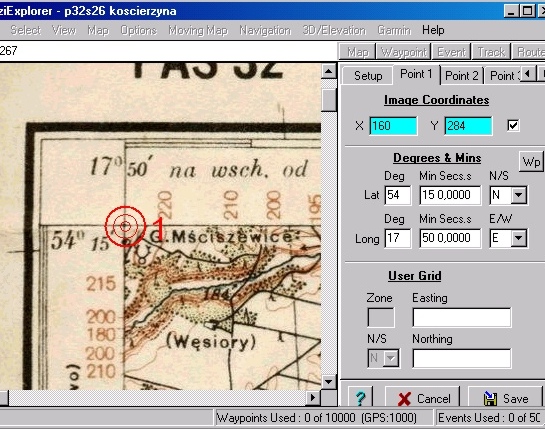Screen dimensions: 545x429
Task: Switch to the Point 1 tab
Action: [416, 74]
